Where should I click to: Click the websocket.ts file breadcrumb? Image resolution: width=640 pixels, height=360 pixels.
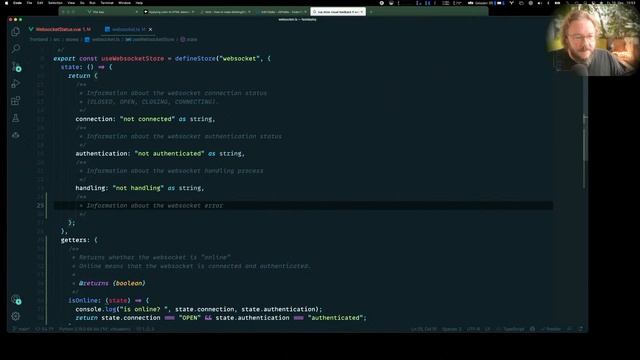[x=102, y=40]
